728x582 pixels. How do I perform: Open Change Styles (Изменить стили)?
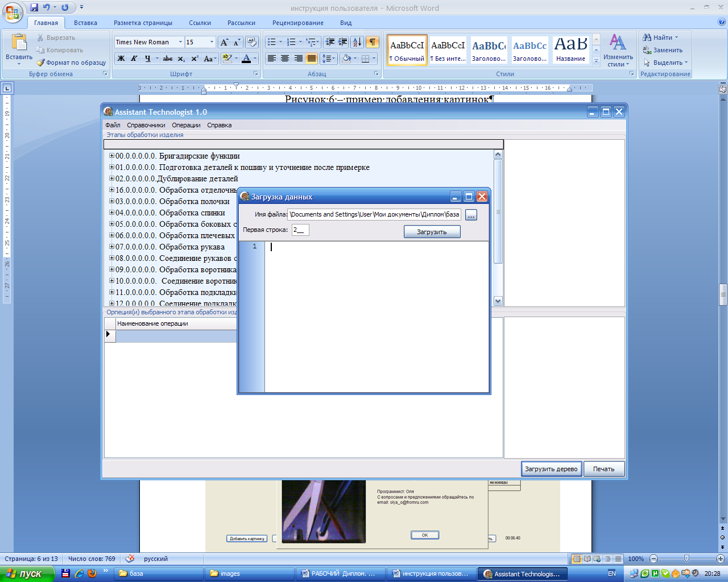tap(618, 50)
